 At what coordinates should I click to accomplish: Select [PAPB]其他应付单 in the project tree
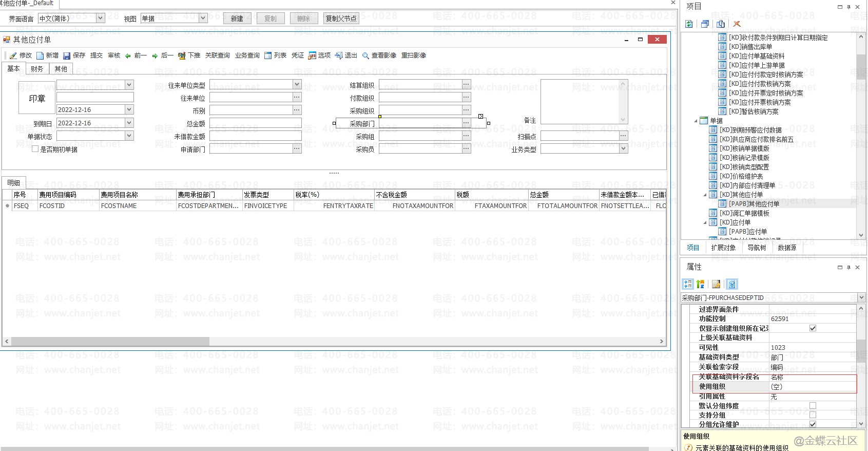754,204
